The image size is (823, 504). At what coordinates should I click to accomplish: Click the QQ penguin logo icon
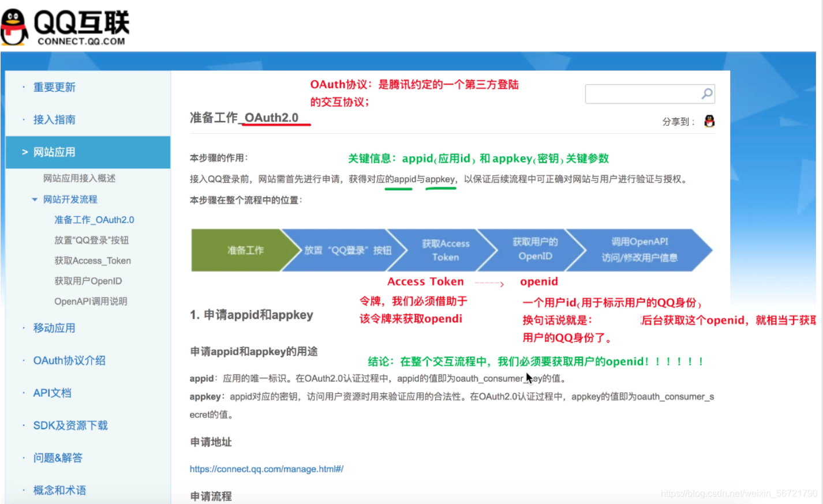(x=14, y=27)
